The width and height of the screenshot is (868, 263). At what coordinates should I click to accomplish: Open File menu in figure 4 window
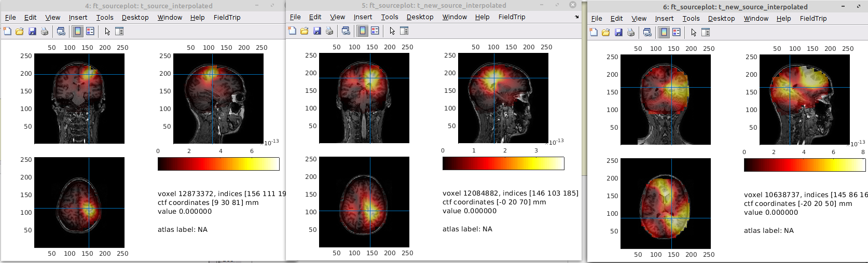[x=10, y=17]
